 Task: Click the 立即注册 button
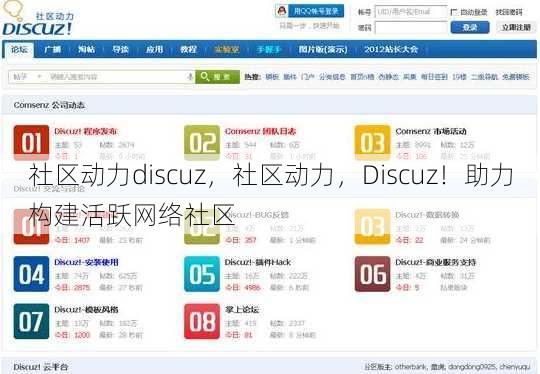tap(516, 27)
